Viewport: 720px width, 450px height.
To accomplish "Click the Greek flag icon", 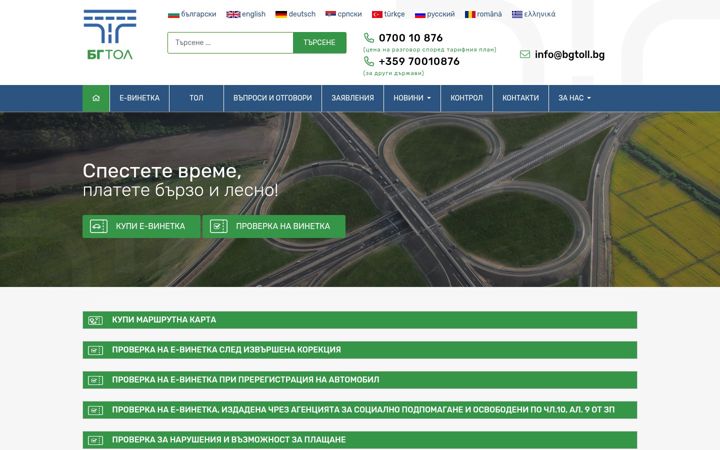I will [517, 15].
